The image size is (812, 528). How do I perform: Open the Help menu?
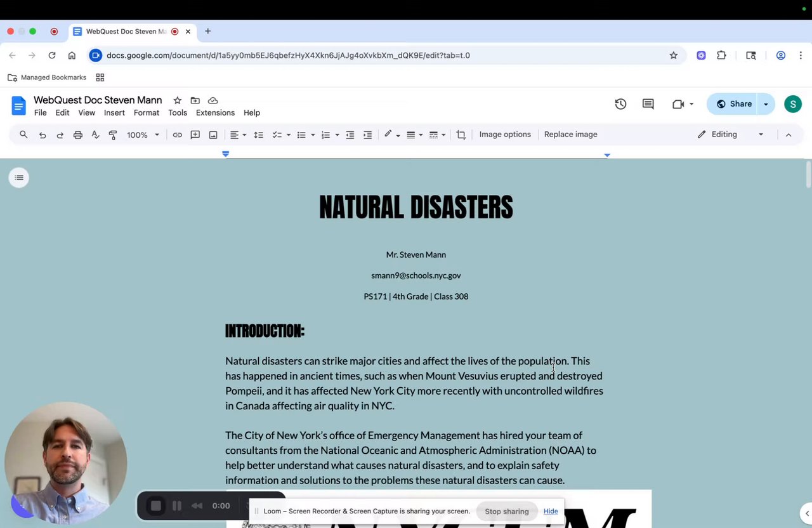point(252,112)
